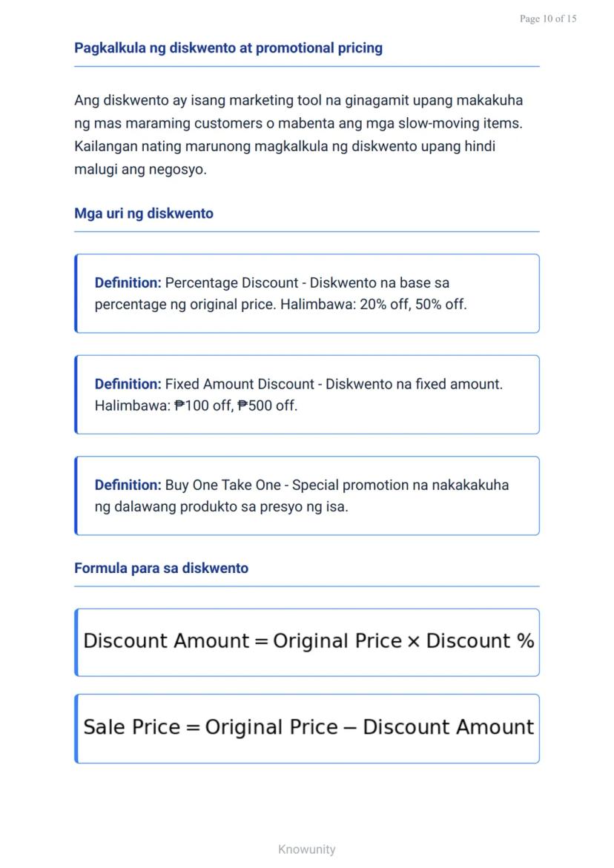Select the Mga uri ng diskwento heading

144,213
